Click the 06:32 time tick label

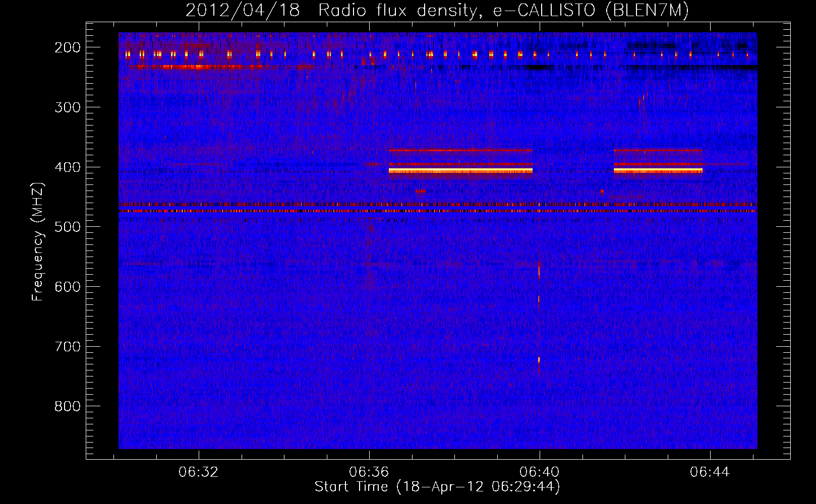[x=199, y=472]
